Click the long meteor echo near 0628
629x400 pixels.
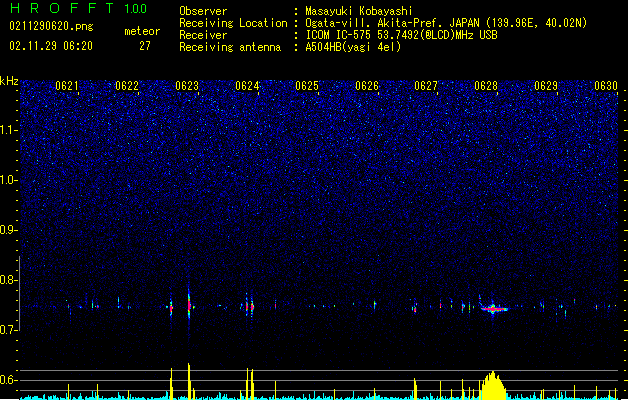494,309
